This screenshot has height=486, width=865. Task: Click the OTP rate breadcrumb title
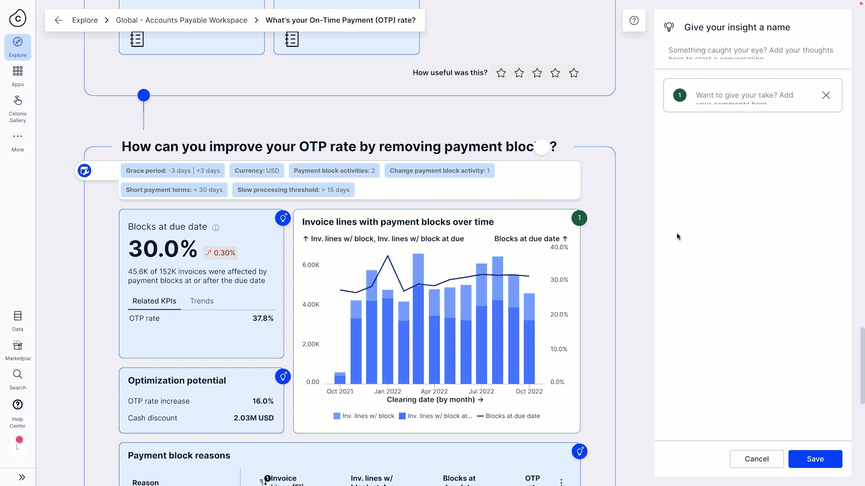[340, 20]
